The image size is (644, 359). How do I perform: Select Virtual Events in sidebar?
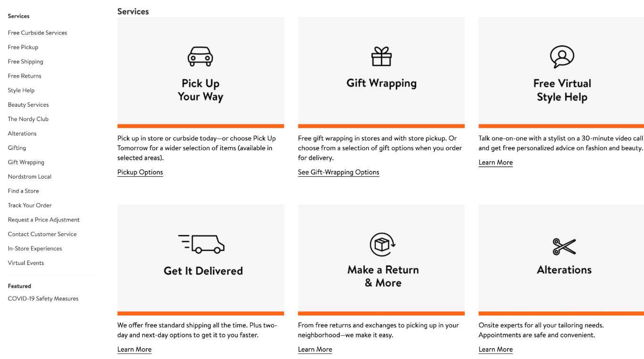[x=26, y=263]
